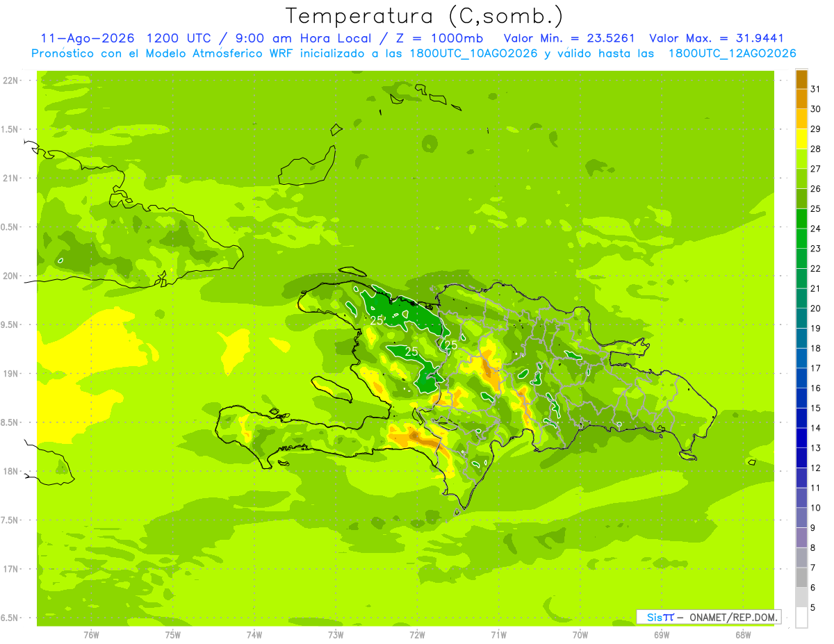Click the legend value '14'
Screen dimensions: 834x644
click(816, 428)
